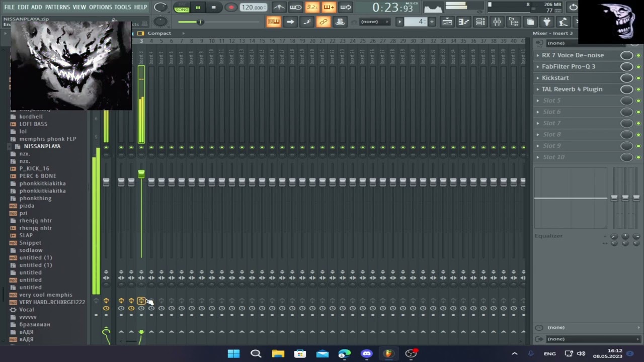Toggle TAL Reverb 4 Plugin enable LED
644x362 pixels.
pos(638,89)
